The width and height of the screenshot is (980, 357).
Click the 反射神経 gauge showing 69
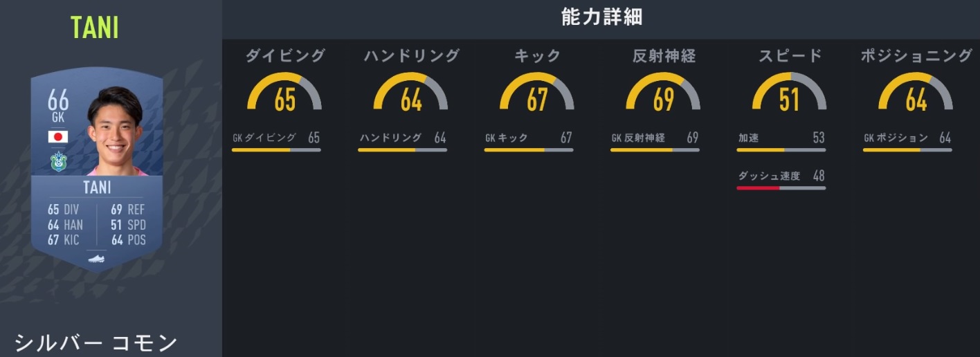tap(663, 93)
